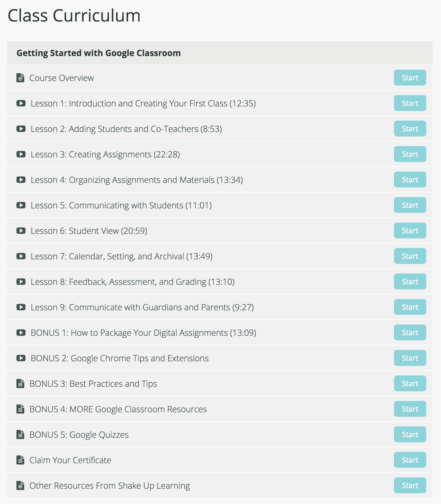Click the video icon for Lesson 9
The height and width of the screenshot is (504, 441).
coord(21,307)
